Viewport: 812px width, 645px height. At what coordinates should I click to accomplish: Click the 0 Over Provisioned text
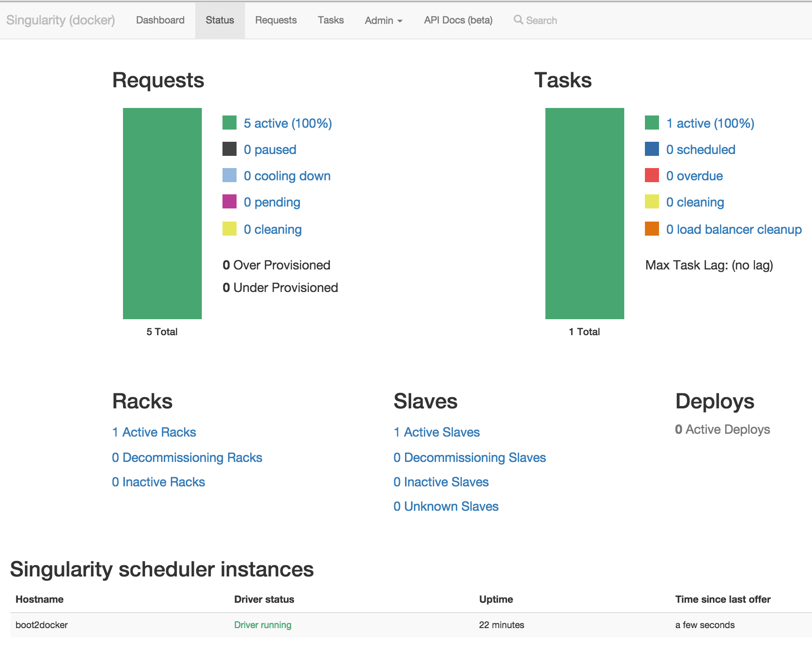point(276,265)
